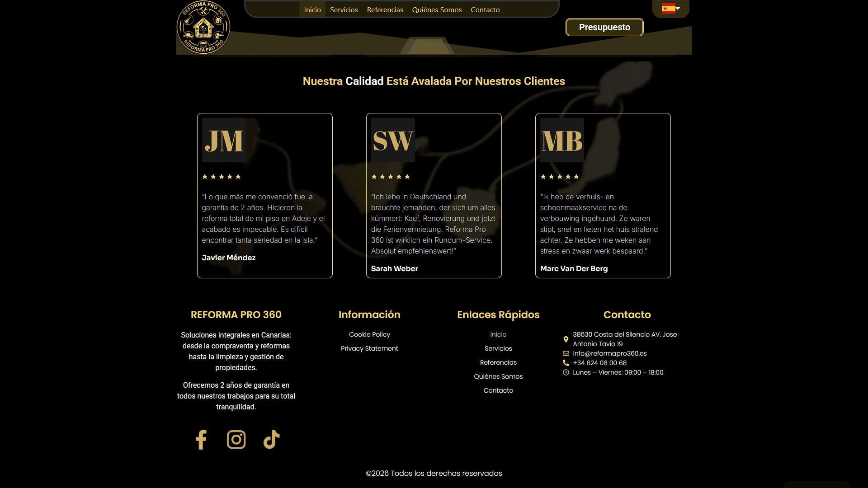Open the Privacy Statement link

pos(369,348)
